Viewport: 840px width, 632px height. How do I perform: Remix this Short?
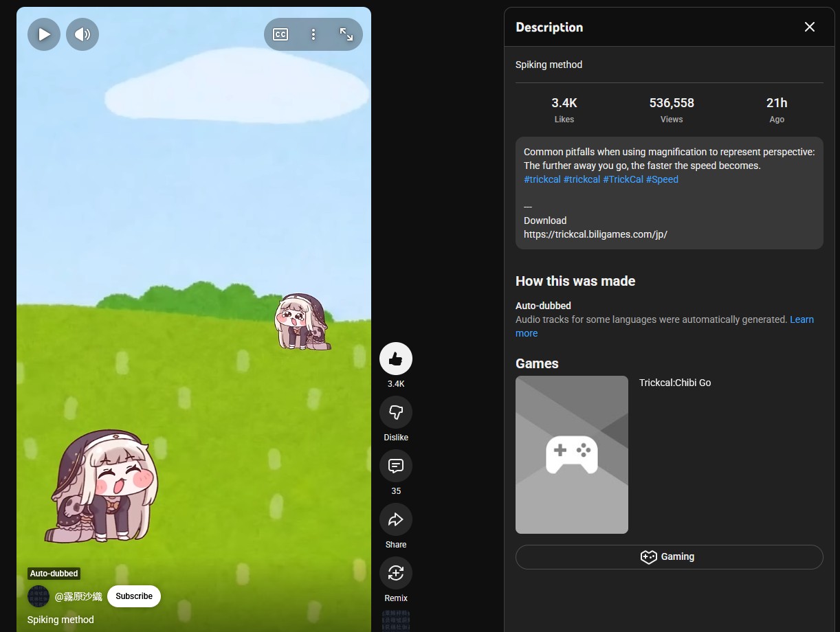(396, 573)
